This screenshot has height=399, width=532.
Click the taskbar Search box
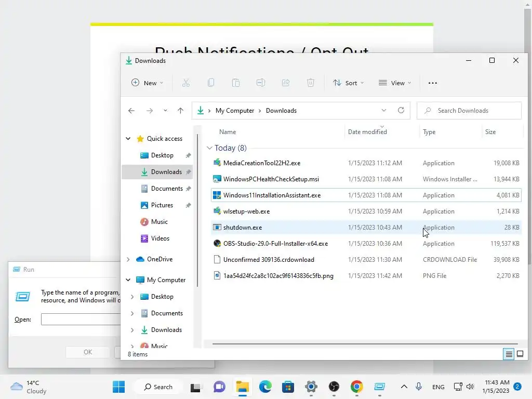(158, 387)
